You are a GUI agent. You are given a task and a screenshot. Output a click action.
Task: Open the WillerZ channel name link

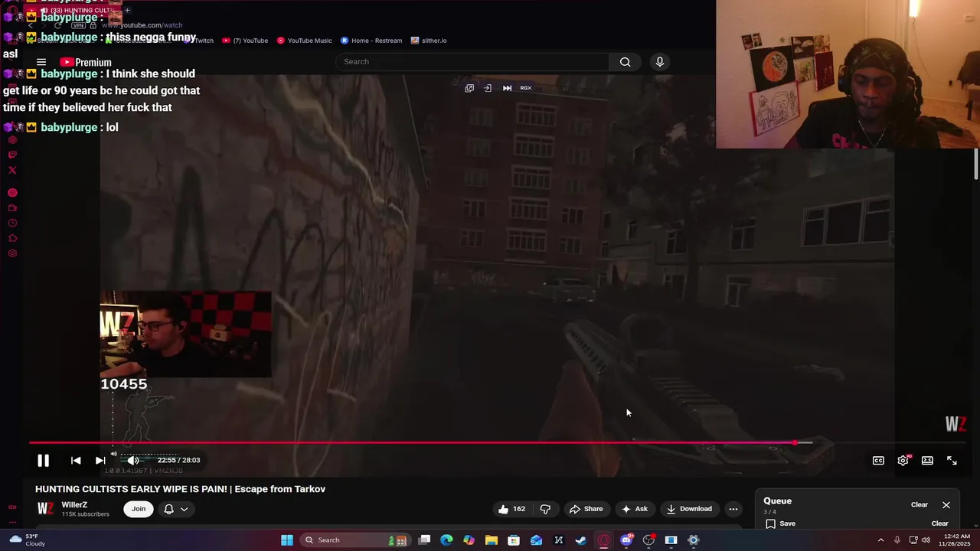(74, 505)
